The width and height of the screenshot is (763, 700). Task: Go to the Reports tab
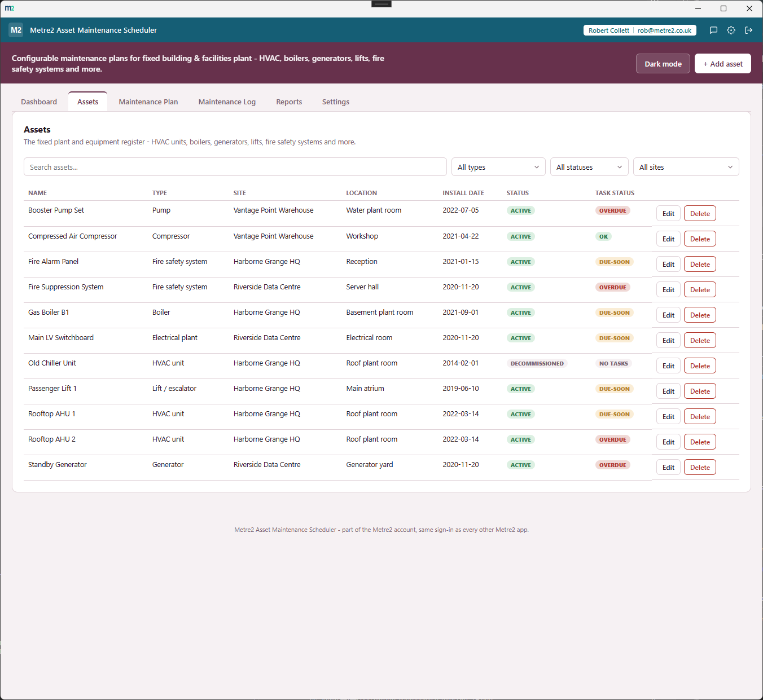[289, 102]
